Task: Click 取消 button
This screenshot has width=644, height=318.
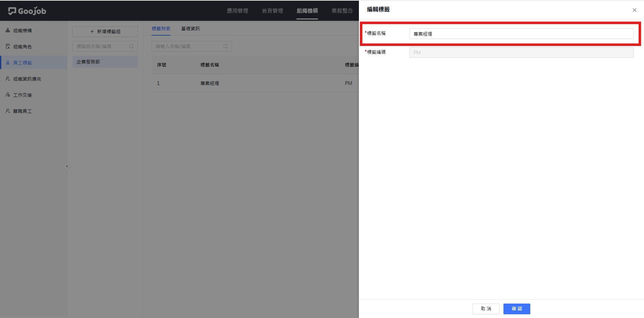Action: pyautogui.click(x=486, y=309)
